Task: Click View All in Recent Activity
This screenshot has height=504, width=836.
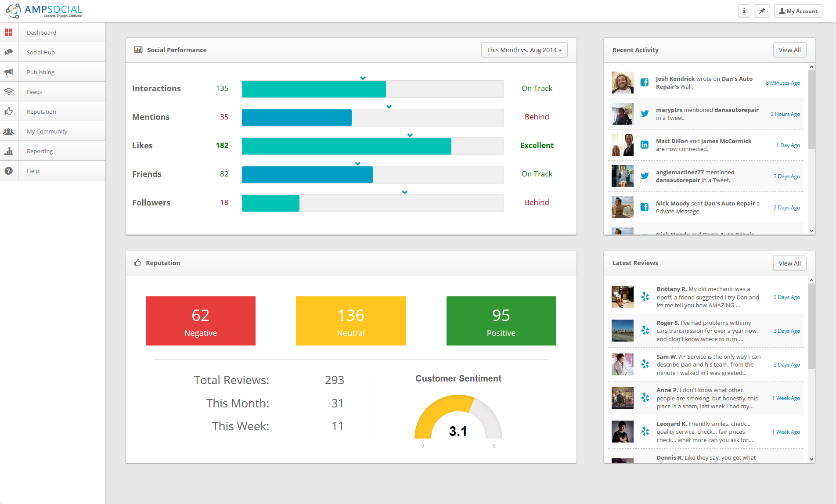Action: [x=789, y=50]
